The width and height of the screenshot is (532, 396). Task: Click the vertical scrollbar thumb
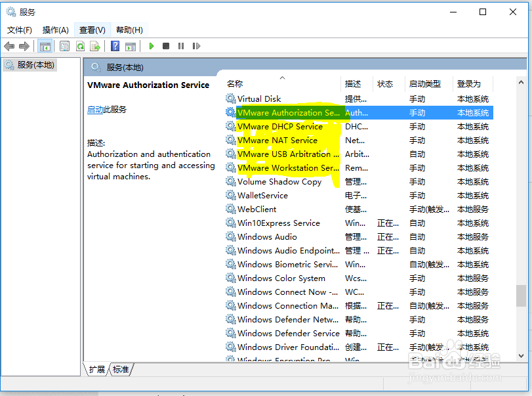pos(521,296)
